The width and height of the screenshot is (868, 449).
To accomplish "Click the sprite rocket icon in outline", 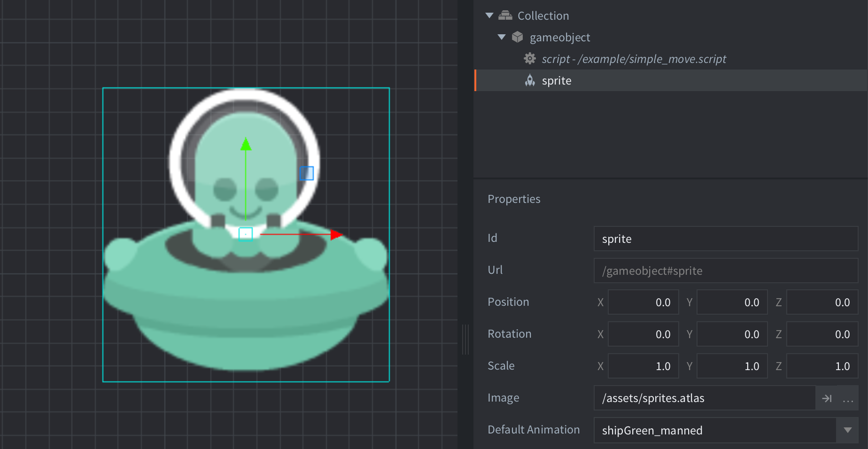I will [530, 81].
